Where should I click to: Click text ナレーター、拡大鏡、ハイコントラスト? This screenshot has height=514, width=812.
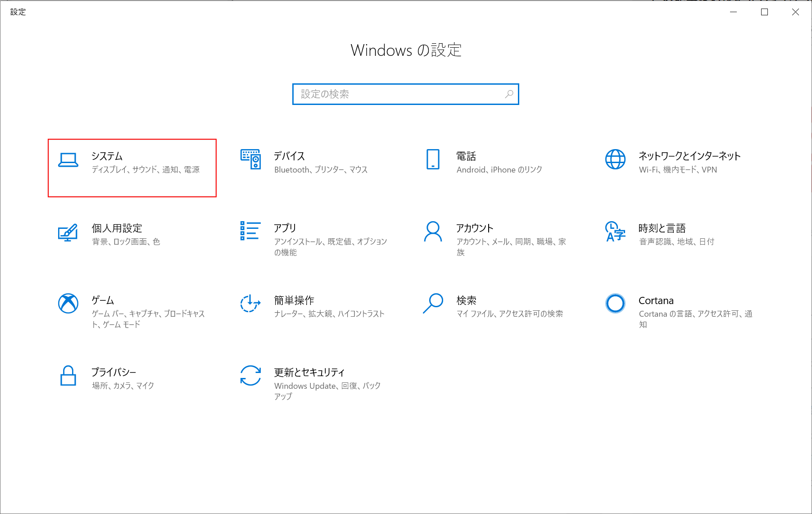click(x=329, y=314)
